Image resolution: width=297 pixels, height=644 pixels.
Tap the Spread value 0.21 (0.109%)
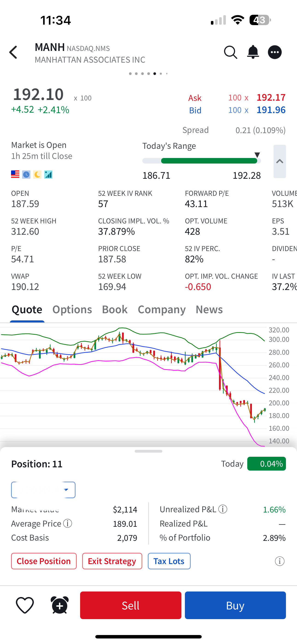coord(260,130)
